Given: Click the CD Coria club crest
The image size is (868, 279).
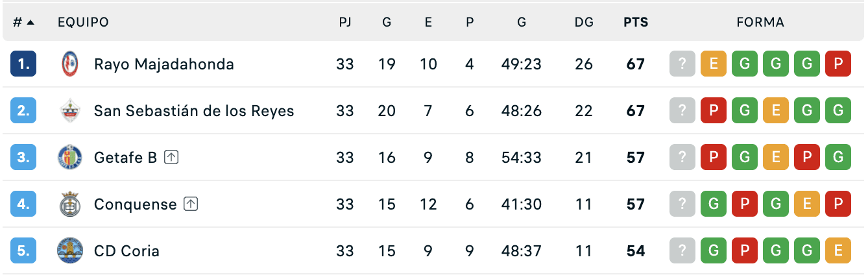Looking at the screenshot, I should tap(69, 251).
